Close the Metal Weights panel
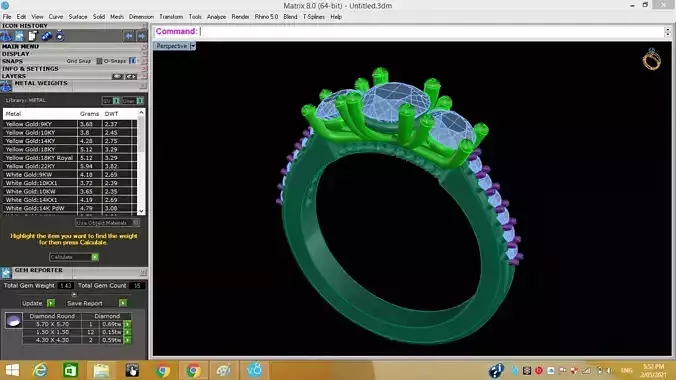The width and height of the screenshot is (676, 380). (x=143, y=86)
